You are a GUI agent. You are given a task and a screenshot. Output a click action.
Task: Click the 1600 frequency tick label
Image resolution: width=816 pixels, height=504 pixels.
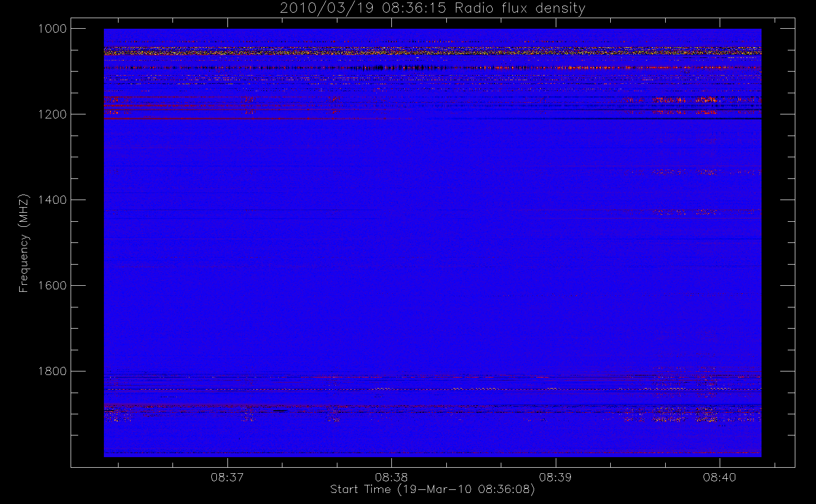[x=52, y=286]
